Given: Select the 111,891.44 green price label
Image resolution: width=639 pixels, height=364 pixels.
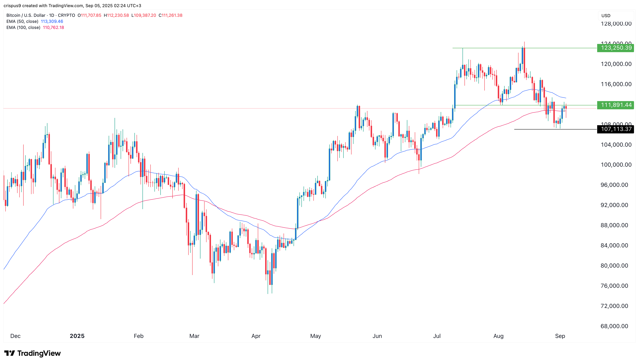Looking at the screenshot, I should pyautogui.click(x=615, y=105).
